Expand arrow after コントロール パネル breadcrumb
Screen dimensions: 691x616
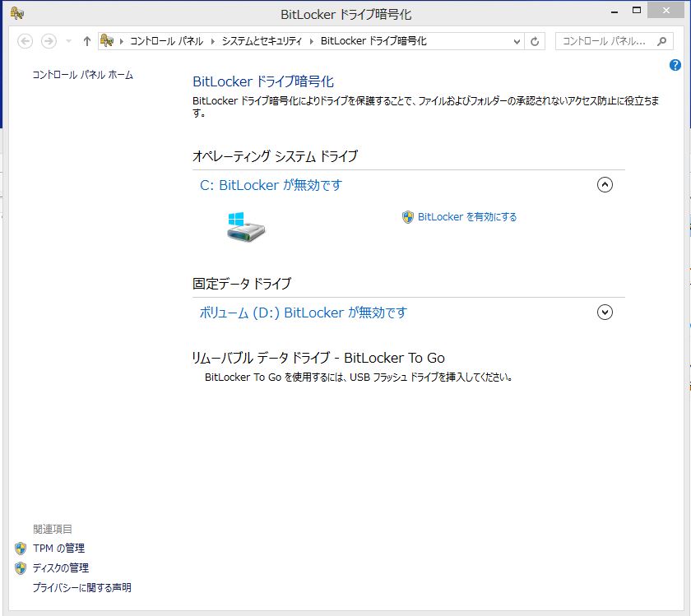pos(212,41)
